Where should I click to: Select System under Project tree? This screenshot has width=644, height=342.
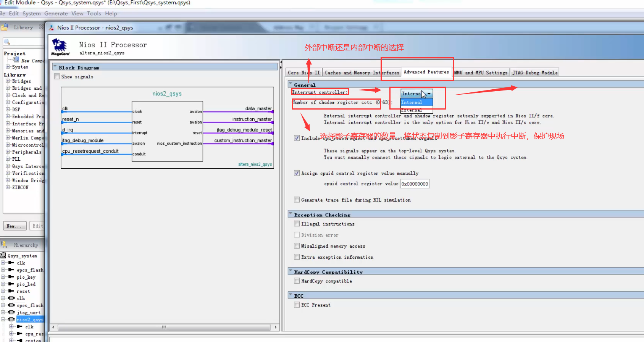point(20,67)
